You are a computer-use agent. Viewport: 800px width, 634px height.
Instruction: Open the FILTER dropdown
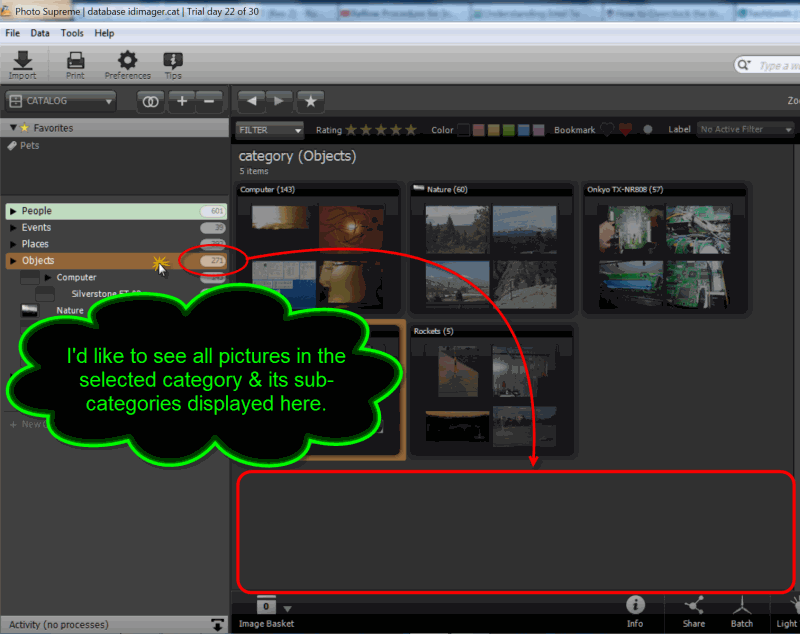[269, 130]
